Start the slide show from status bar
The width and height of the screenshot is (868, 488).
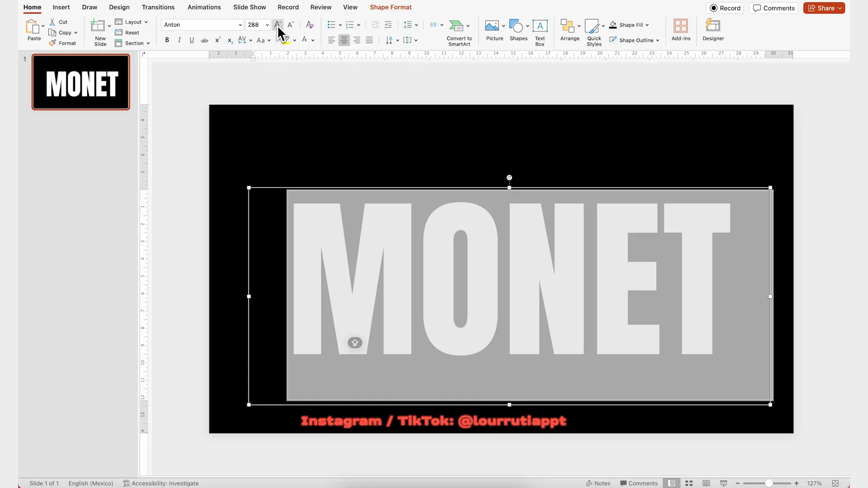[723, 483]
